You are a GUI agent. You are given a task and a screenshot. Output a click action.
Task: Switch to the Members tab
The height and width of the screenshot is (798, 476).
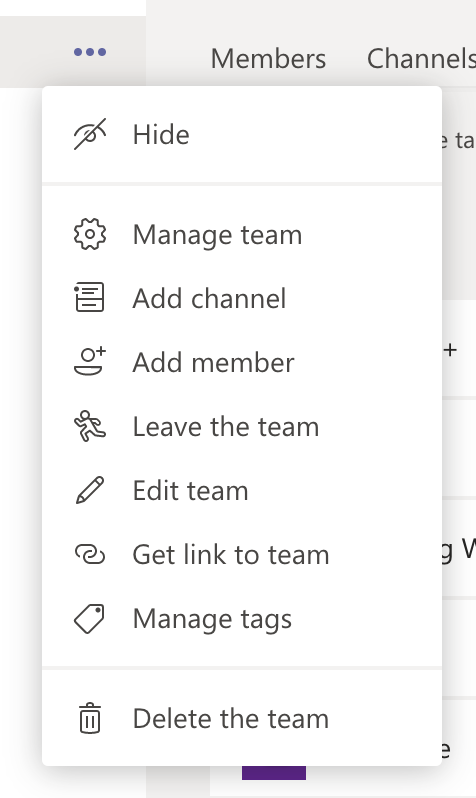tap(268, 59)
